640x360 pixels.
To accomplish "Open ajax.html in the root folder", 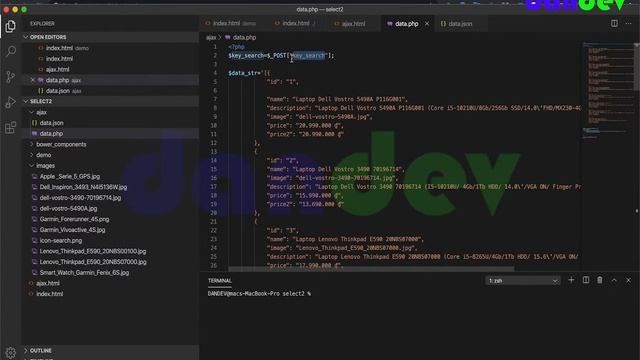I will (x=110, y=283).
